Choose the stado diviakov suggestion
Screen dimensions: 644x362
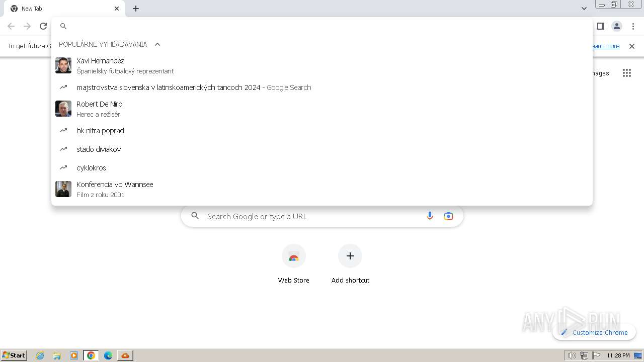click(x=322, y=149)
